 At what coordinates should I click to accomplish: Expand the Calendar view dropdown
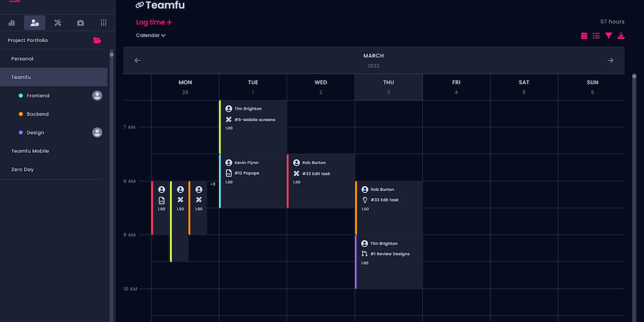click(151, 35)
